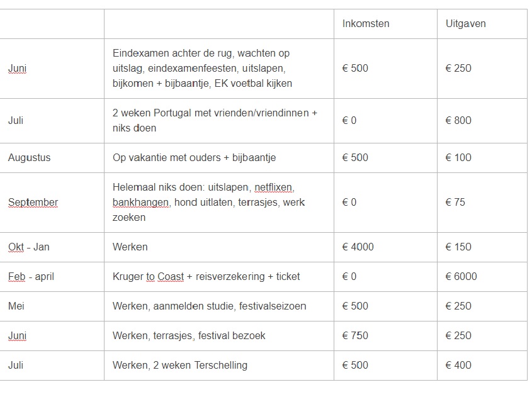Click the Augustus month cell
Image resolution: width=532 pixels, height=397 pixels.
tap(30, 157)
